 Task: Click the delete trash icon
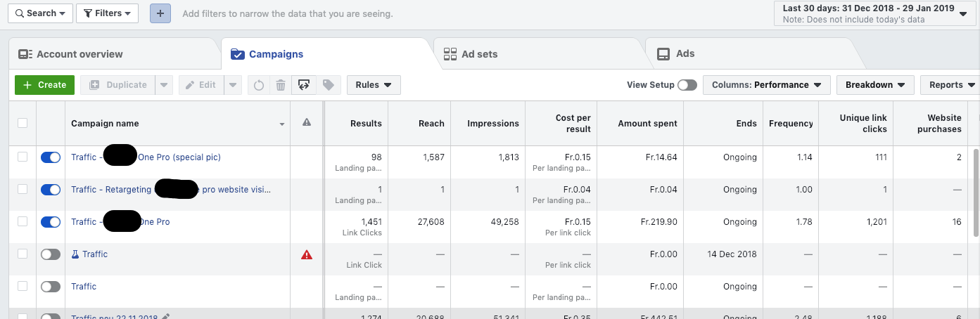click(281, 85)
